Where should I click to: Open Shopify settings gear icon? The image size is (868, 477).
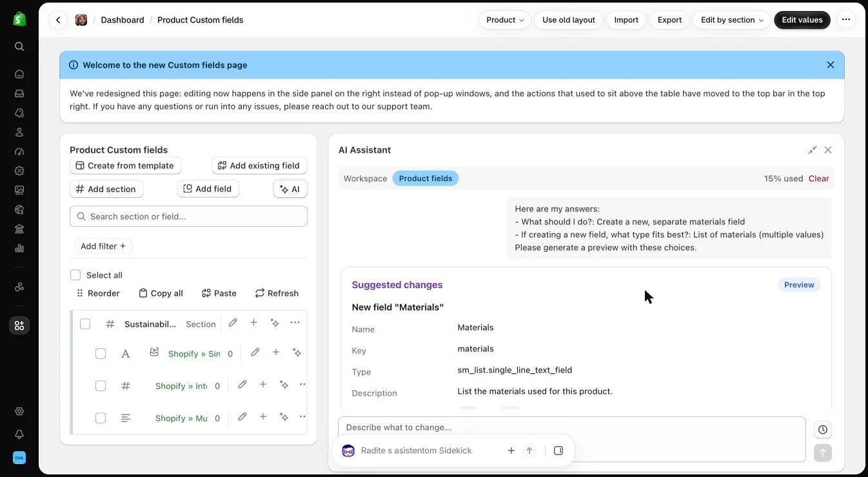(x=19, y=411)
